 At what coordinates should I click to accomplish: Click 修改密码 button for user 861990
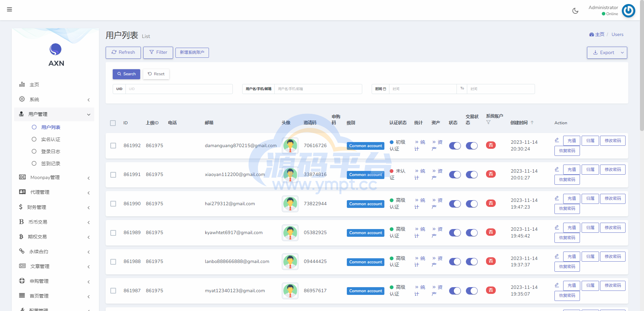click(x=613, y=198)
